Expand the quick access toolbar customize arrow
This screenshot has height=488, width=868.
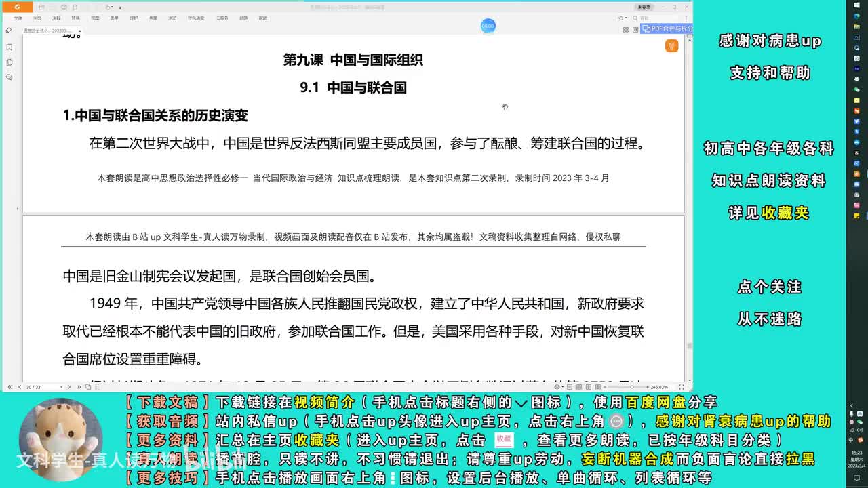[x=120, y=8]
